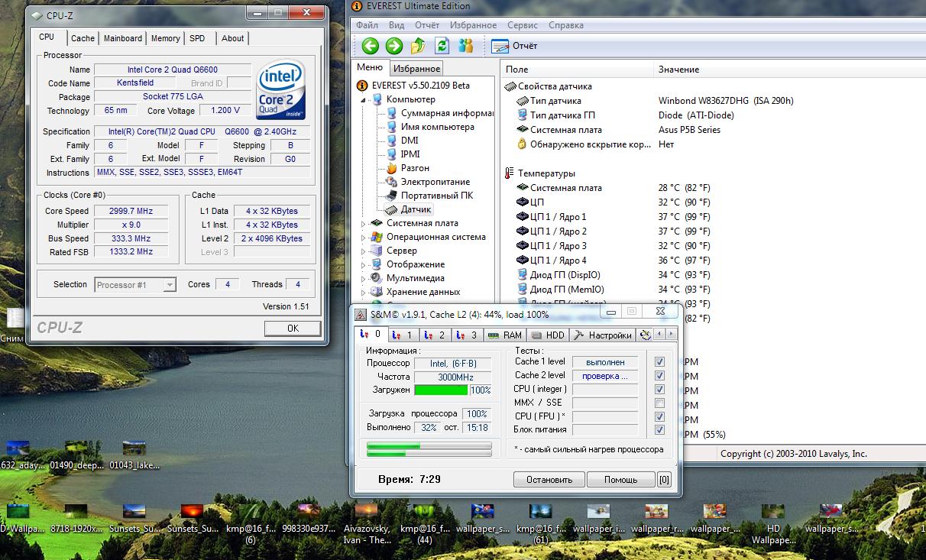Expand the Операционная система tree node

click(x=364, y=237)
